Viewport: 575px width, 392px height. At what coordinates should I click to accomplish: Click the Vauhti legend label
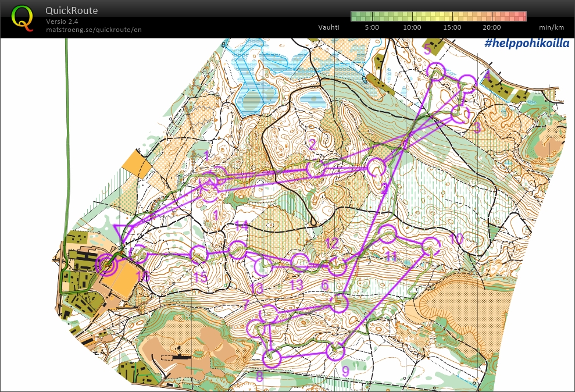(328, 27)
